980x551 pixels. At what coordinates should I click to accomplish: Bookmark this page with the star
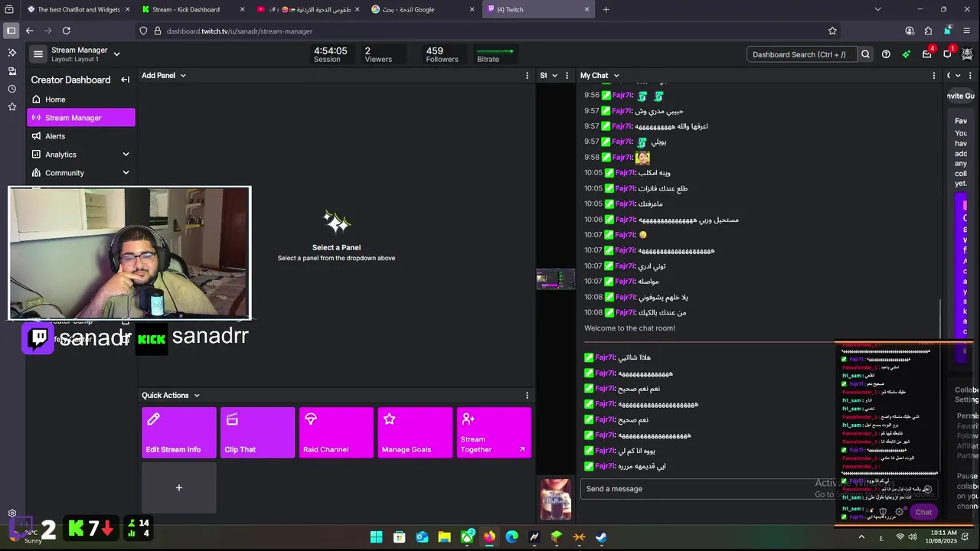pyautogui.click(x=832, y=31)
